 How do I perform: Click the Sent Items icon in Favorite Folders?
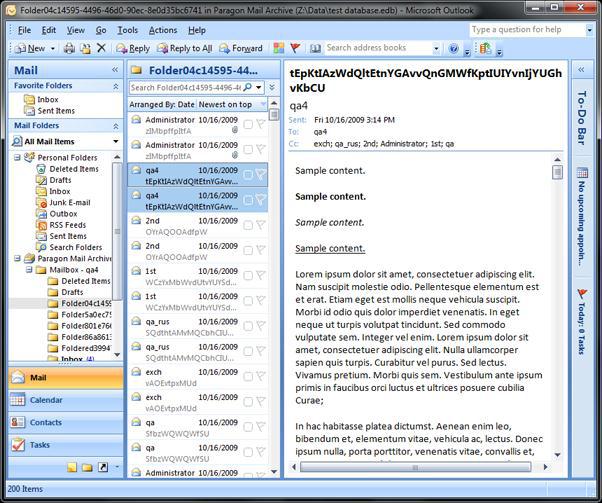pyautogui.click(x=29, y=111)
